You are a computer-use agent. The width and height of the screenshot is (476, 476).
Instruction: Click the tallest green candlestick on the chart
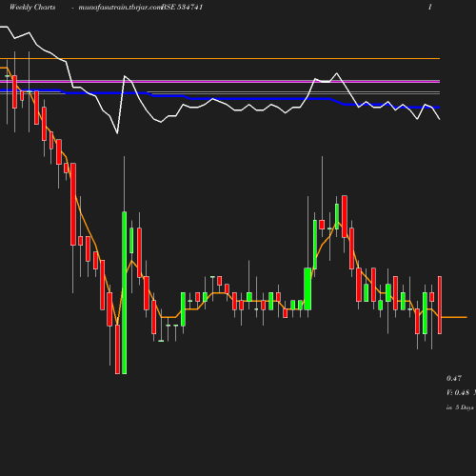pos(125,292)
